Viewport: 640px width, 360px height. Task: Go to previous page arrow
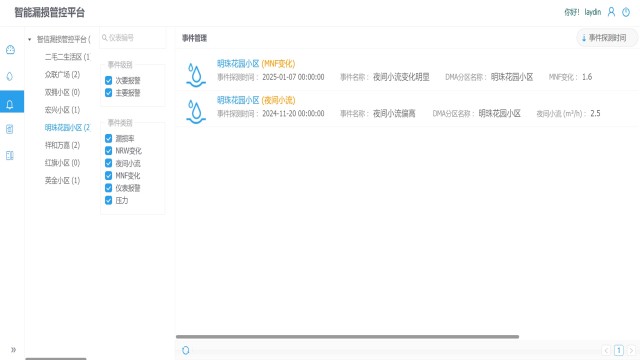click(606, 350)
